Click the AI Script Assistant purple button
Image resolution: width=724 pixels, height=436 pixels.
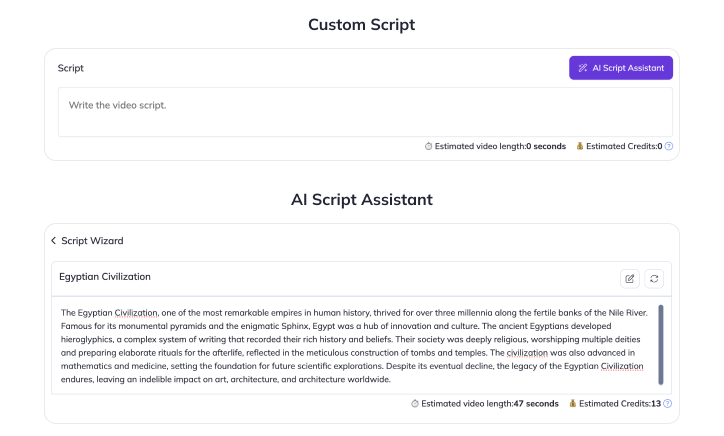tap(621, 68)
